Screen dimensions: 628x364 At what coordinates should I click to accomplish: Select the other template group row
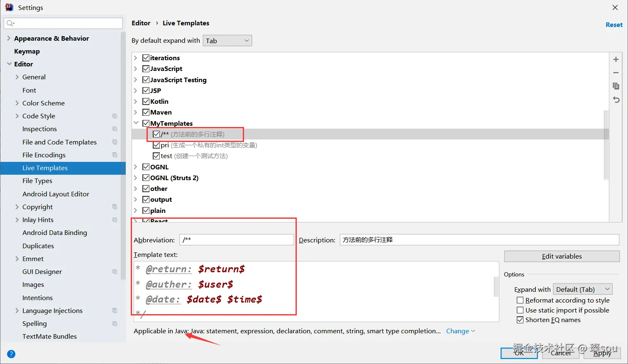370,188
